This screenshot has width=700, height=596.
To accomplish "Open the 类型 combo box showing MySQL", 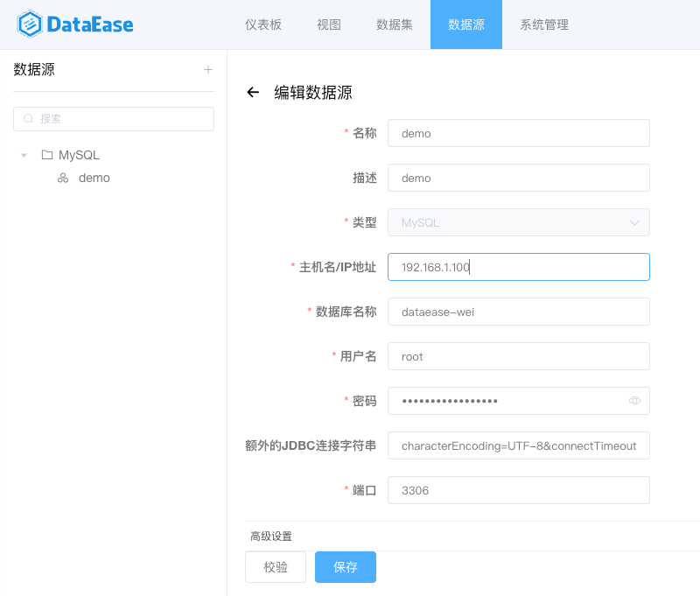I will coord(518,222).
